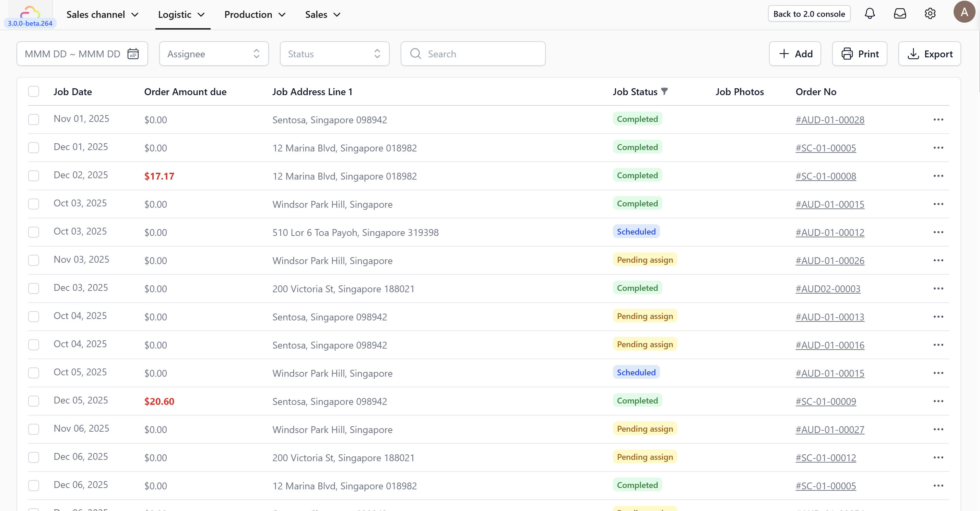Click the user avatar A
980x511 pixels.
tap(964, 12)
